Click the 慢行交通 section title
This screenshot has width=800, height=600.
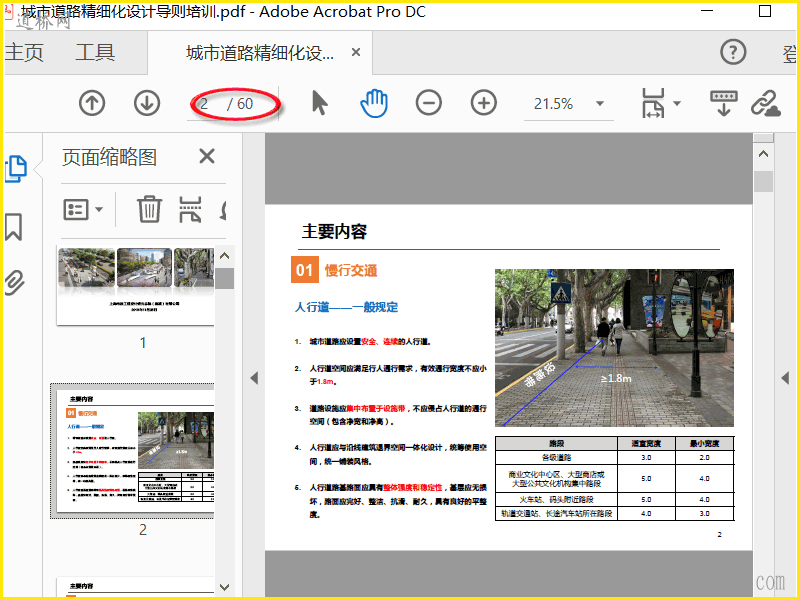(x=351, y=270)
